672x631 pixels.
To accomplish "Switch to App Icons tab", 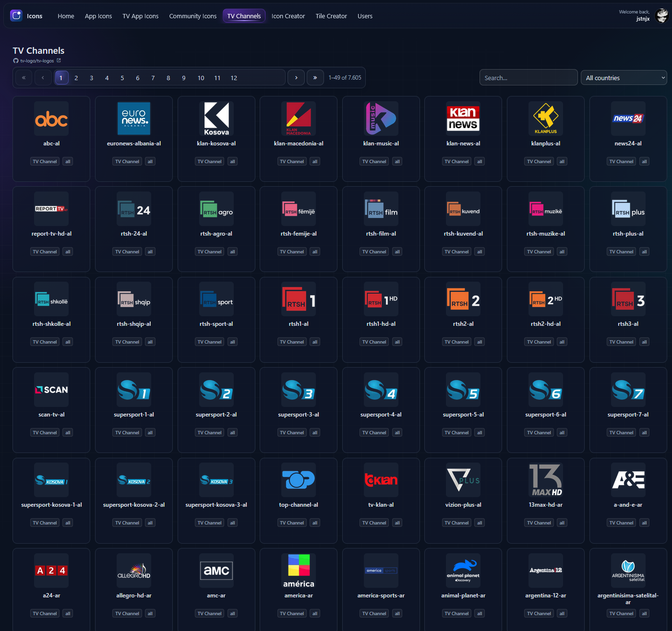I will [98, 16].
